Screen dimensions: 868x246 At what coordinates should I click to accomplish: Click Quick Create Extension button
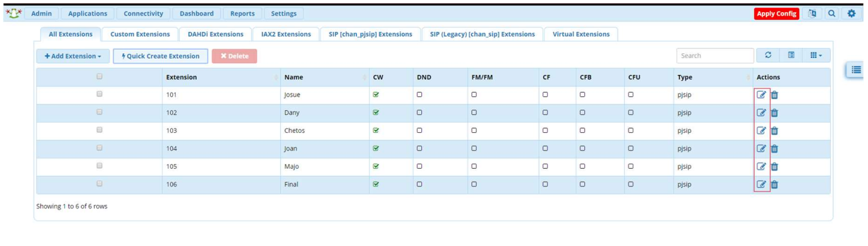(160, 56)
